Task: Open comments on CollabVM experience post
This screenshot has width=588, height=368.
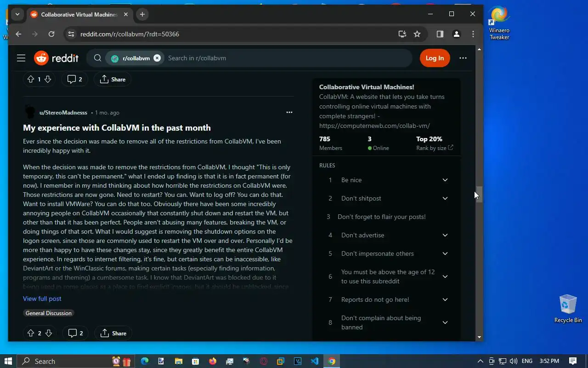Action: (x=76, y=333)
